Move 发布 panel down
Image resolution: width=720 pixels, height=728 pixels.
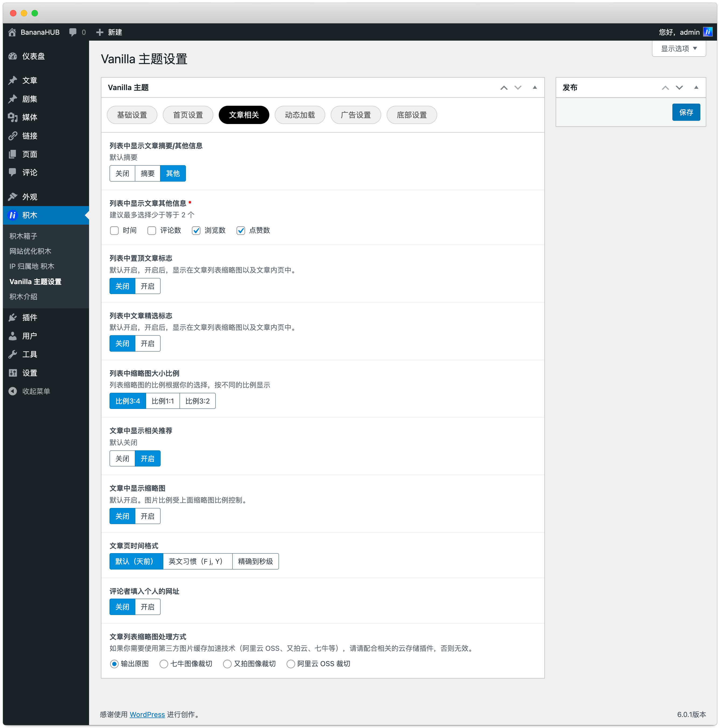pos(679,87)
